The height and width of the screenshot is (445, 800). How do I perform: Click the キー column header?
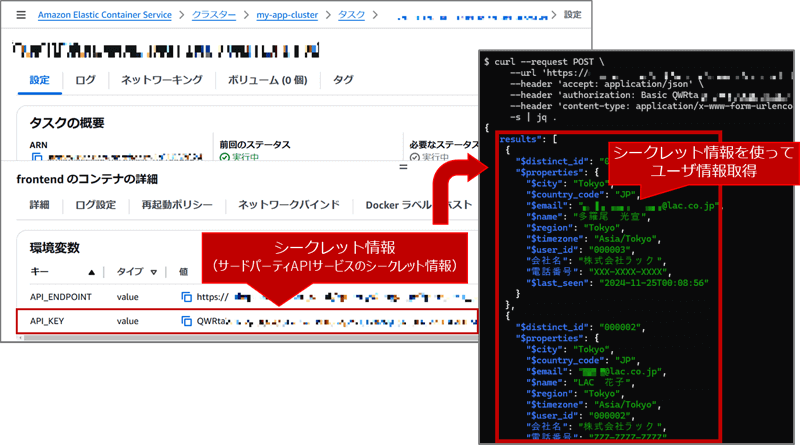tap(39, 271)
